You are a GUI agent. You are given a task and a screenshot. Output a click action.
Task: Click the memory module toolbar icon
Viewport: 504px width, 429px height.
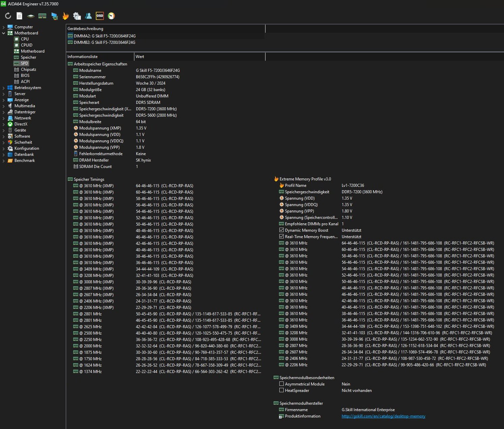(42, 16)
